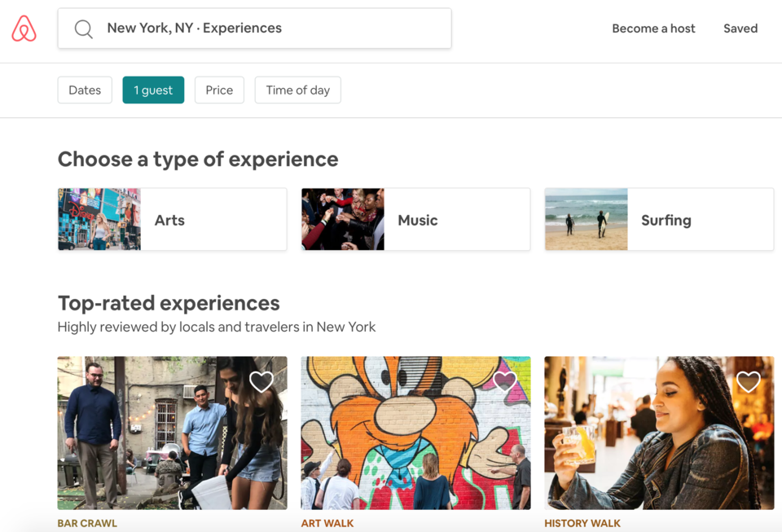Save the Bar Crawl experience with heart

[261, 382]
